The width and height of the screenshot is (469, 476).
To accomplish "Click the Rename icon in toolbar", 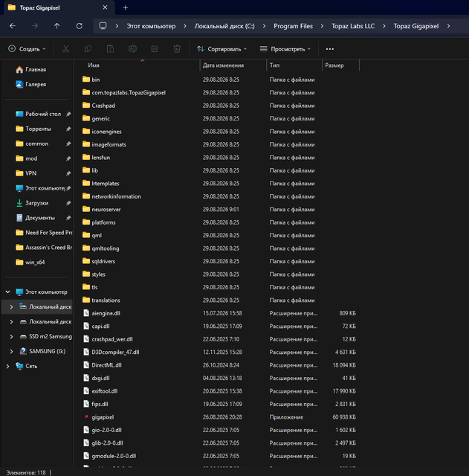I will point(132,49).
